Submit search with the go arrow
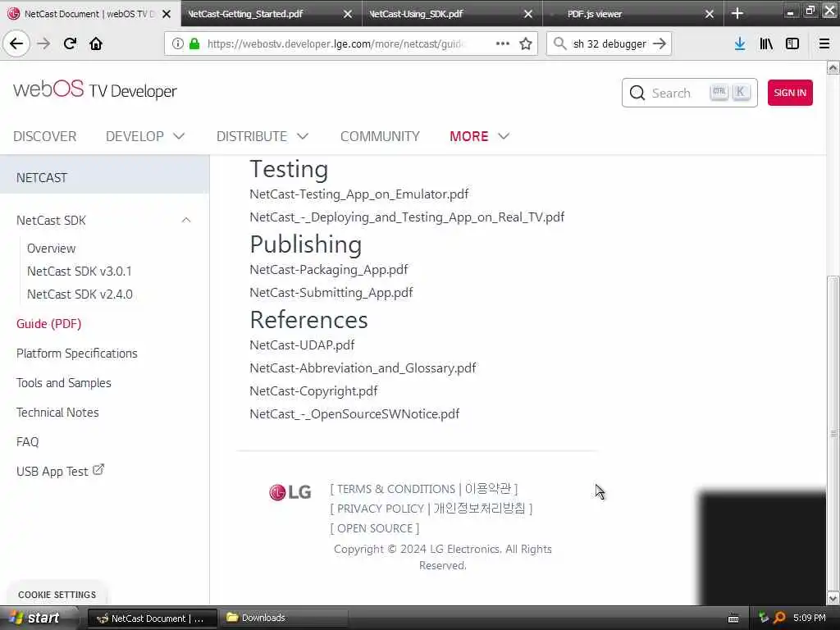This screenshot has width=840, height=630. [660, 43]
